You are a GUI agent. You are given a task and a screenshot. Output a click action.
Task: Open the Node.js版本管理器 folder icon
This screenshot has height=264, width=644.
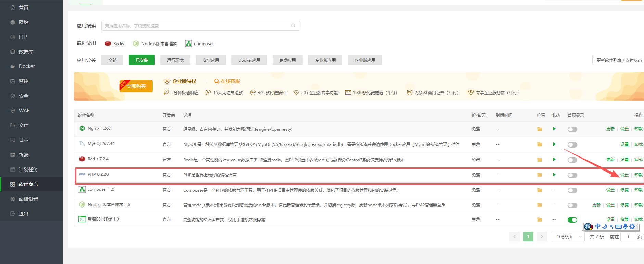[x=540, y=205]
